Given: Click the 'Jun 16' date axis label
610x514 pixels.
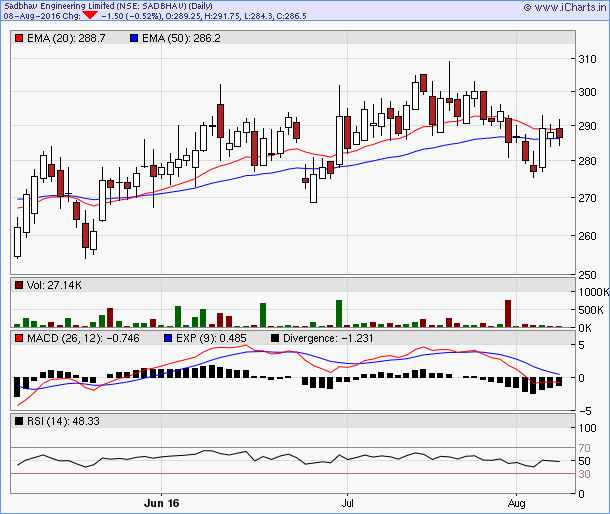Looking at the screenshot, I should point(161,503).
